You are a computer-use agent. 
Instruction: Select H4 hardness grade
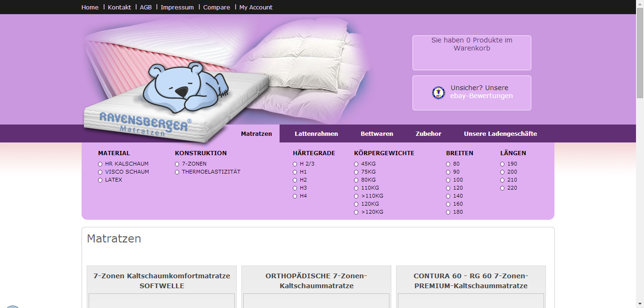295,196
